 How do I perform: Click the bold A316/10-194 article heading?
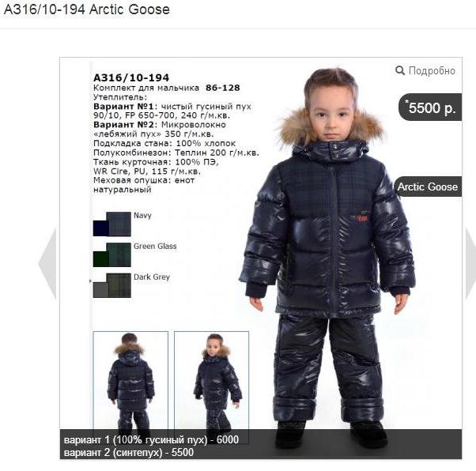click(x=131, y=77)
